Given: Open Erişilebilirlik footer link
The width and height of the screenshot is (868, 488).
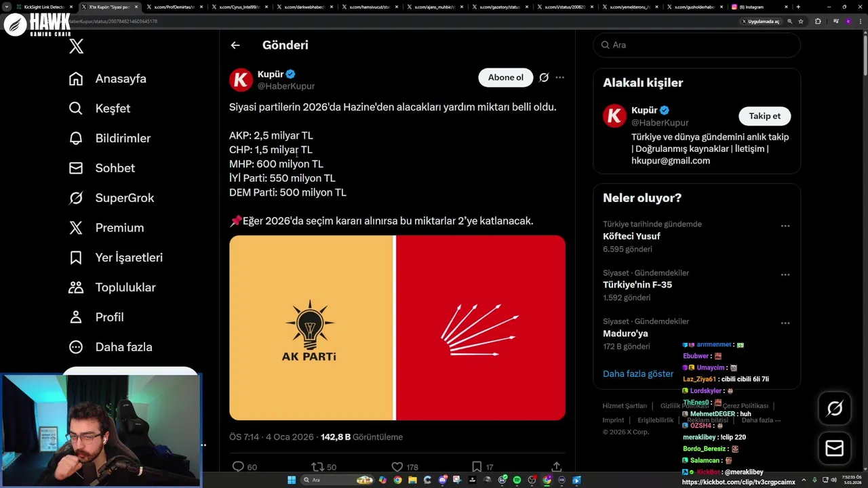Looking at the screenshot, I should [x=655, y=420].
